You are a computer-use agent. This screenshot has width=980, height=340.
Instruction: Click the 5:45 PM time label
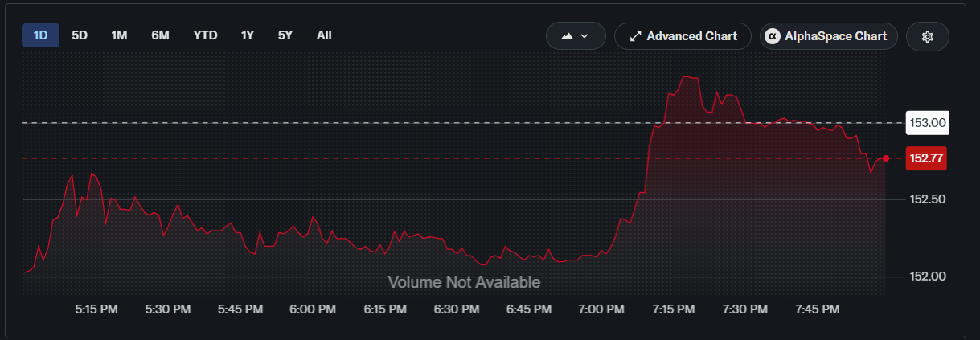[x=240, y=309]
